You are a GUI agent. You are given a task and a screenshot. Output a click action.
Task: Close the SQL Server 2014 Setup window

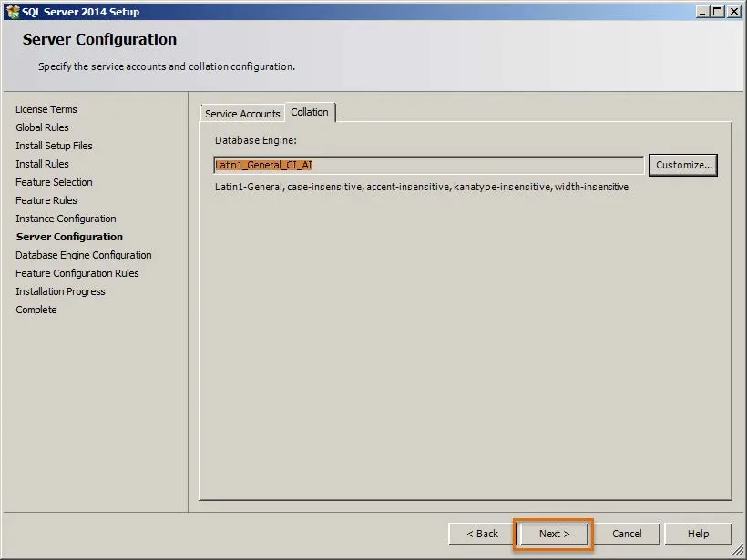pos(734,12)
